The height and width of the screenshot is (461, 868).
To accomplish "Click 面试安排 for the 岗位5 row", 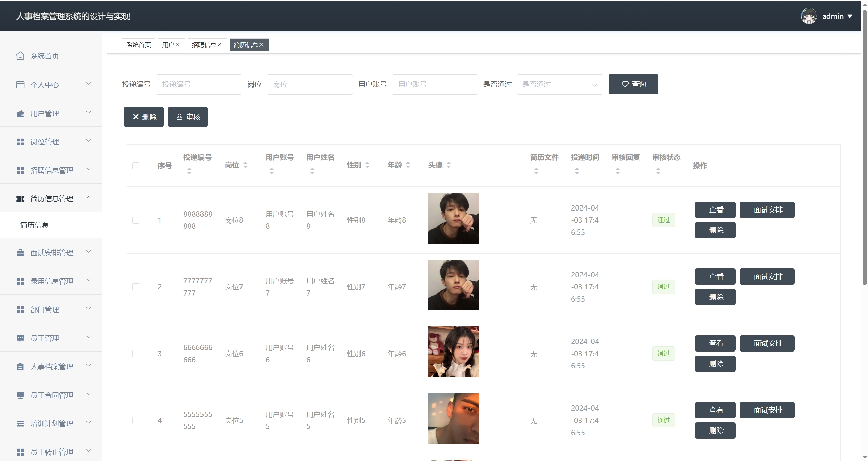I will click(x=767, y=410).
